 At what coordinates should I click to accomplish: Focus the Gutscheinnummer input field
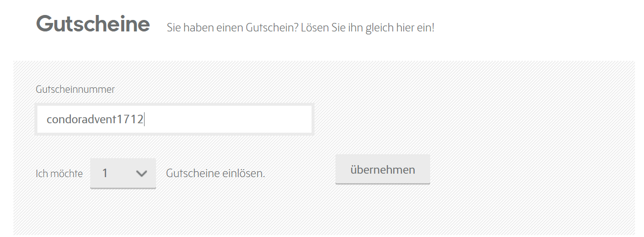point(174,119)
